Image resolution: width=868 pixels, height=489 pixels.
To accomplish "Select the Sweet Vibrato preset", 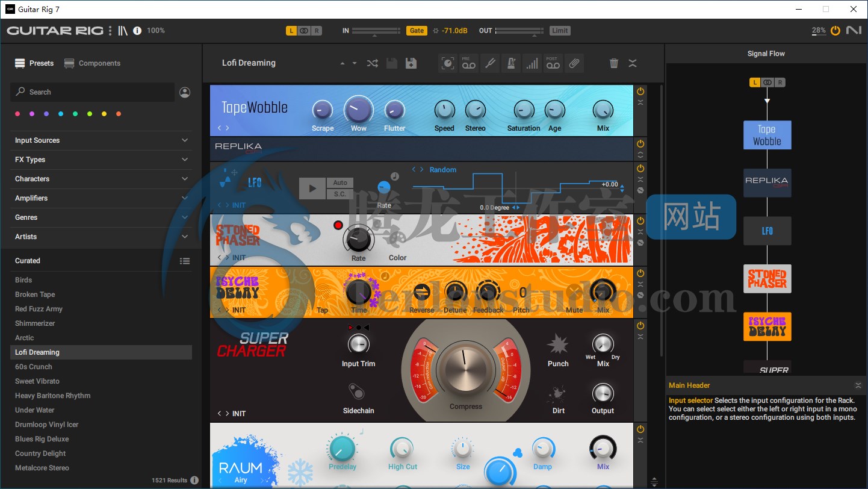I will (37, 381).
